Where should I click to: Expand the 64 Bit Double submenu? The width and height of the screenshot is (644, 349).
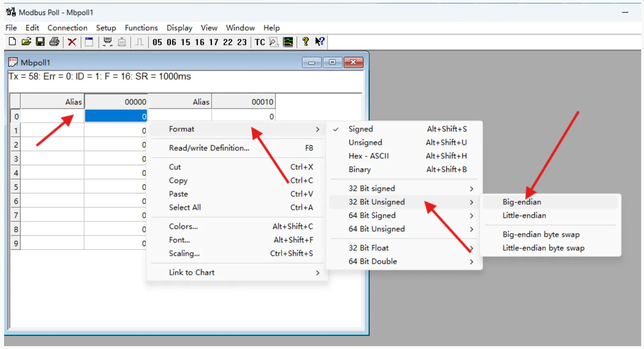[x=404, y=261]
